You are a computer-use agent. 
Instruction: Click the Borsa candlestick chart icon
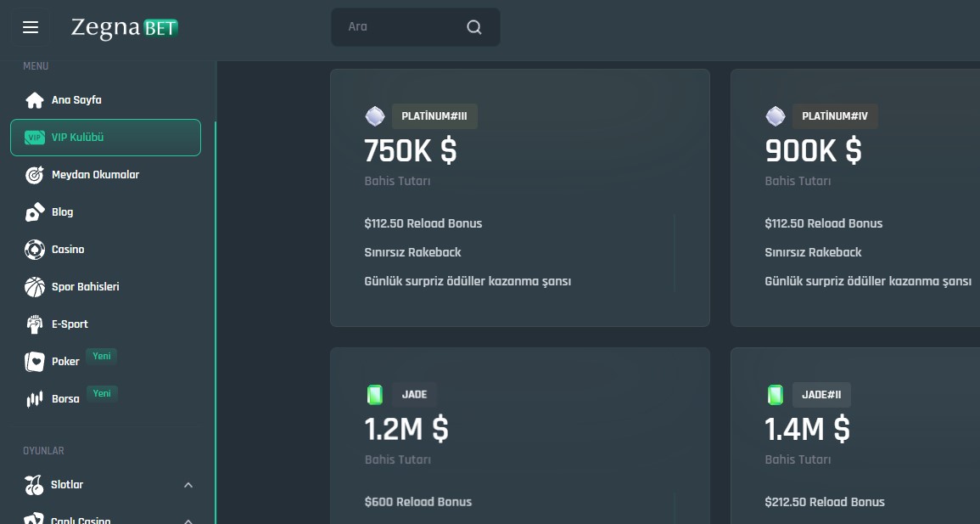(35, 399)
